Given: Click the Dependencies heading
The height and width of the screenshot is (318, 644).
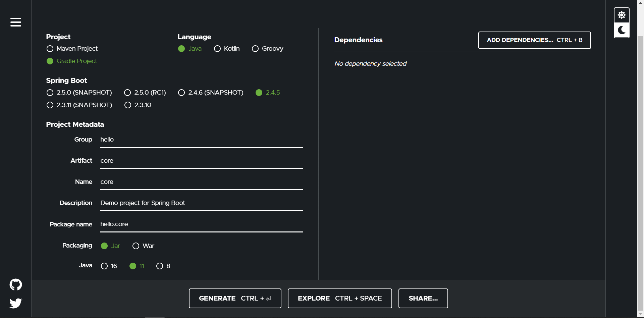Looking at the screenshot, I should pos(358,40).
